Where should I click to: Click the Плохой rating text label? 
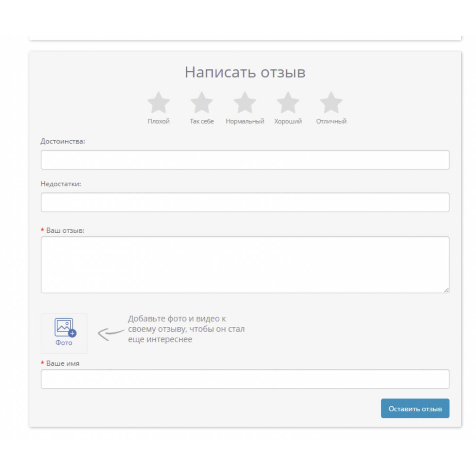point(158,121)
